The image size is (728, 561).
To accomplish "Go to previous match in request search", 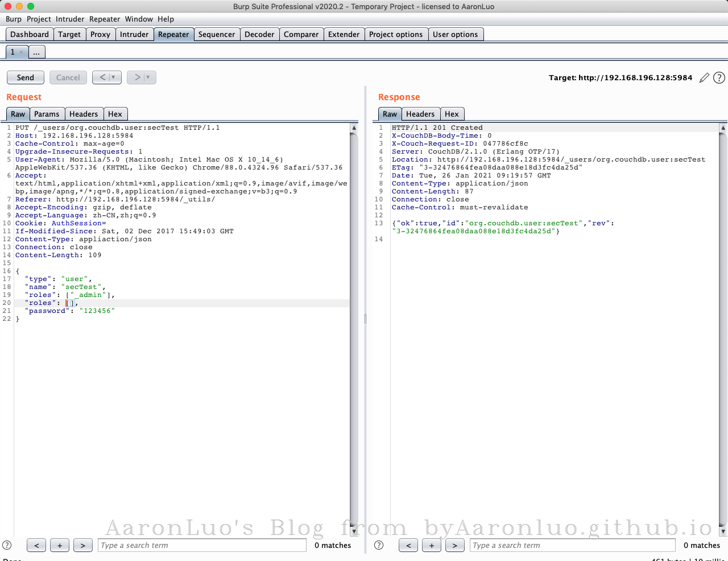I will click(36, 545).
